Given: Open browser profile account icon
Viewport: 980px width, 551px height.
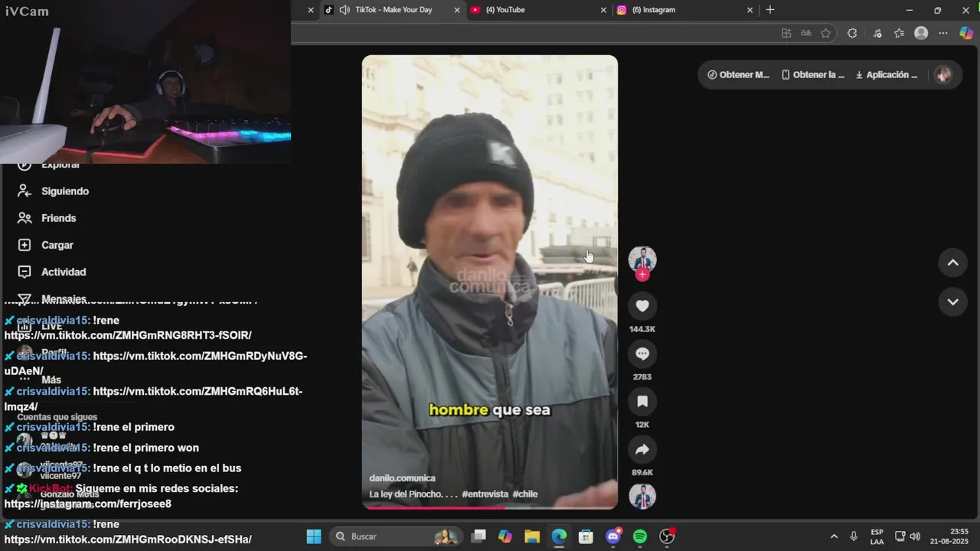Looking at the screenshot, I should [921, 33].
